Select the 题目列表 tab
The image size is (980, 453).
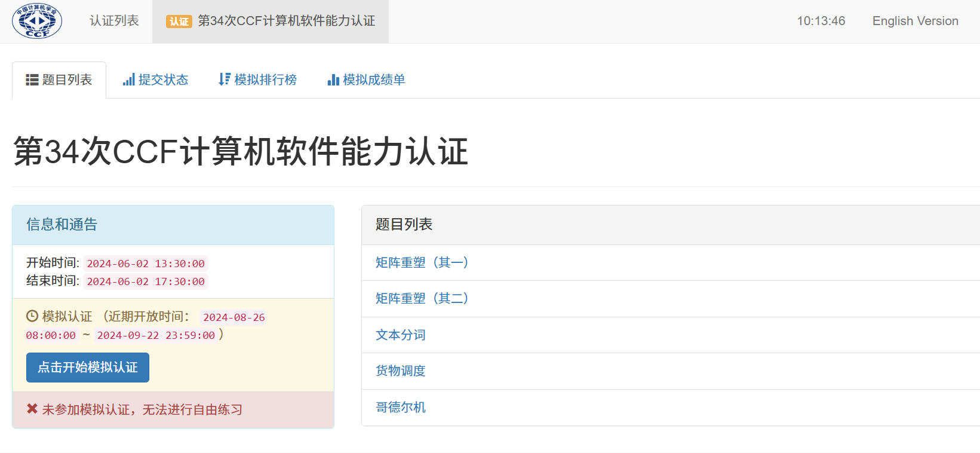(x=59, y=80)
